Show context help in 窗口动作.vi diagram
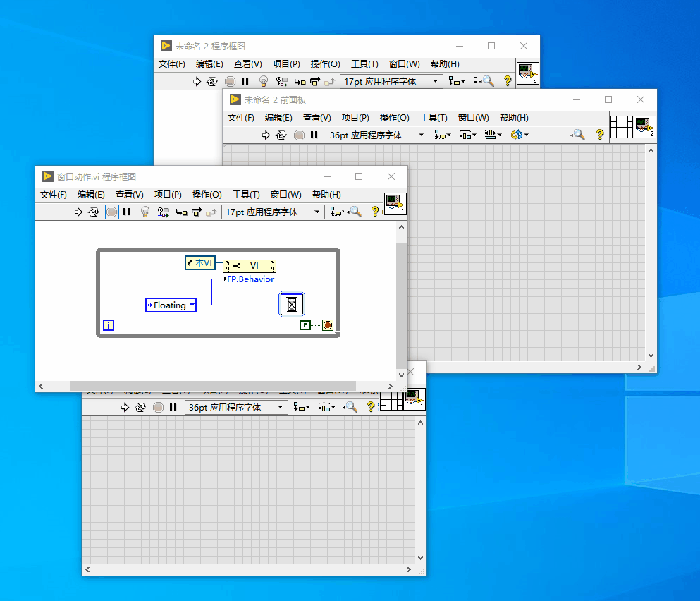This screenshot has height=601, width=700. click(x=375, y=212)
